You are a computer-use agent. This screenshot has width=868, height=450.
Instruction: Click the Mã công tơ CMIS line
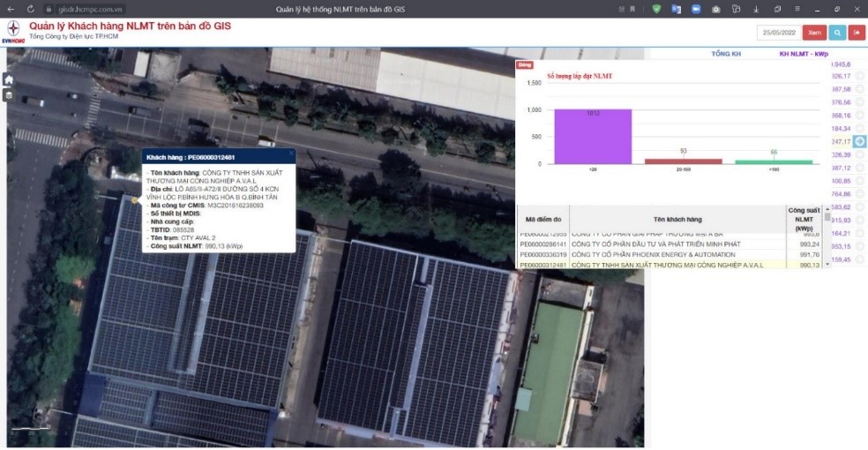tap(205, 206)
